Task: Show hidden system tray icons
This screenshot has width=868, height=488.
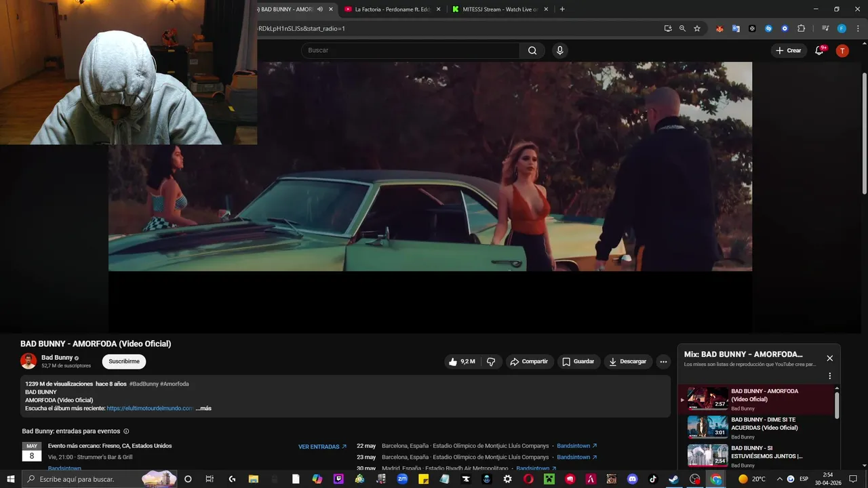Action: click(x=779, y=479)
